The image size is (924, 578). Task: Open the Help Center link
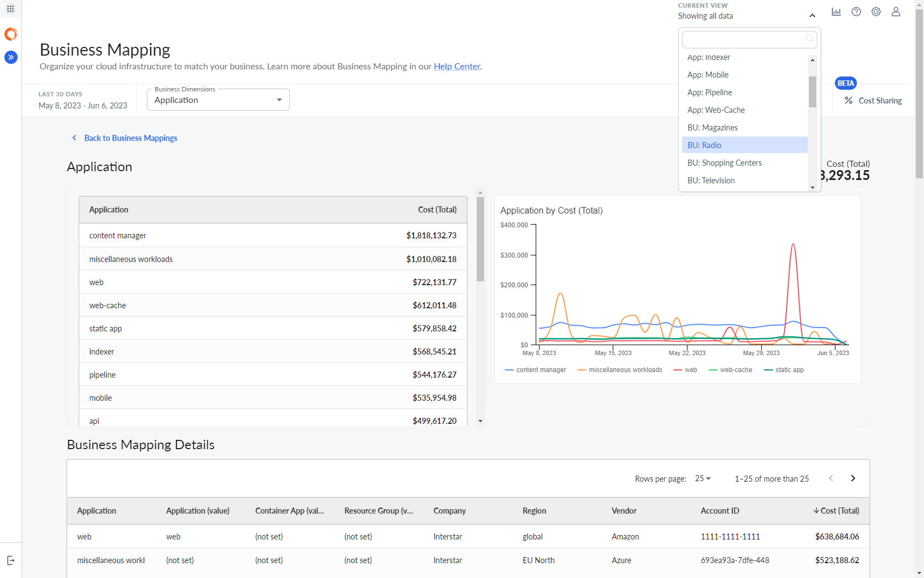pos(457,66)
